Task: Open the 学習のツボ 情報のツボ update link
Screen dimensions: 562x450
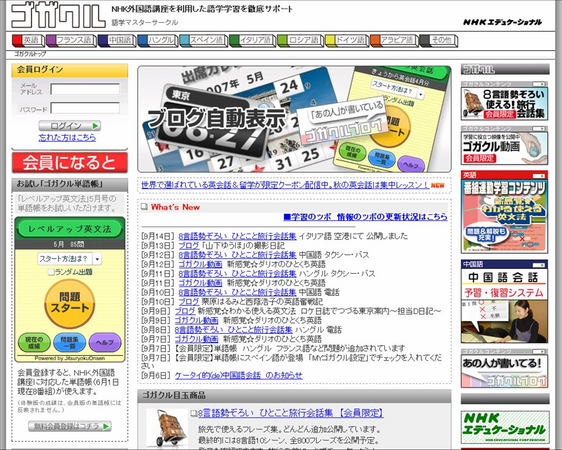Action: (365, 217)
